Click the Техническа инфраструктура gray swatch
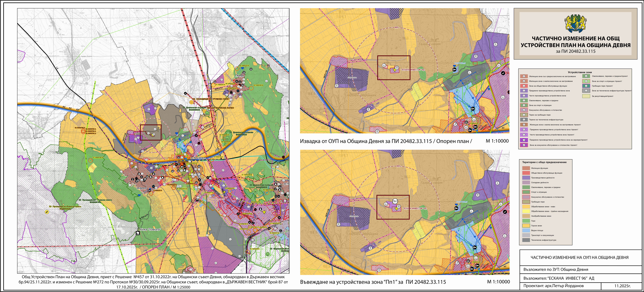Screen dimensions: 644x292 [x=526, y=240]
